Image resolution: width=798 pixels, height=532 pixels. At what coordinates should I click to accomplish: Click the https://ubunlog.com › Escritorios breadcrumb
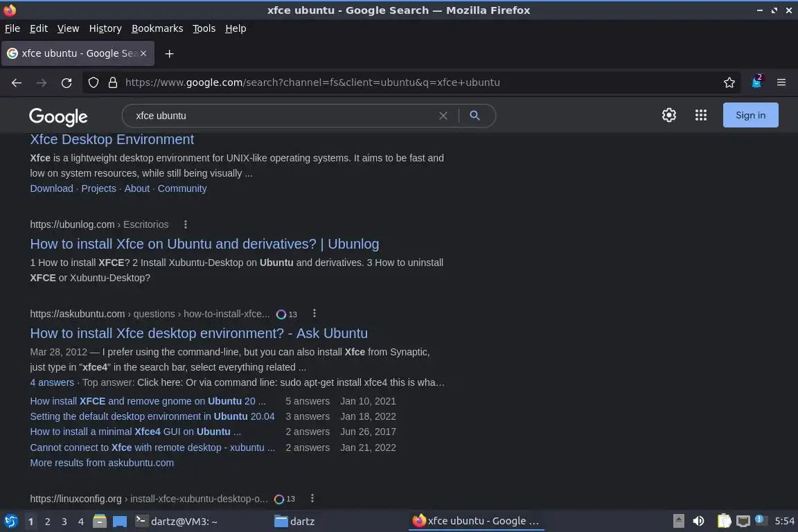(x=99, y=224)
